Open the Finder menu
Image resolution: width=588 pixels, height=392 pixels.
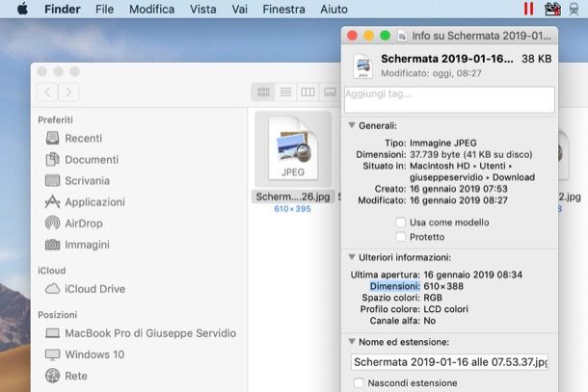point(63,9)
